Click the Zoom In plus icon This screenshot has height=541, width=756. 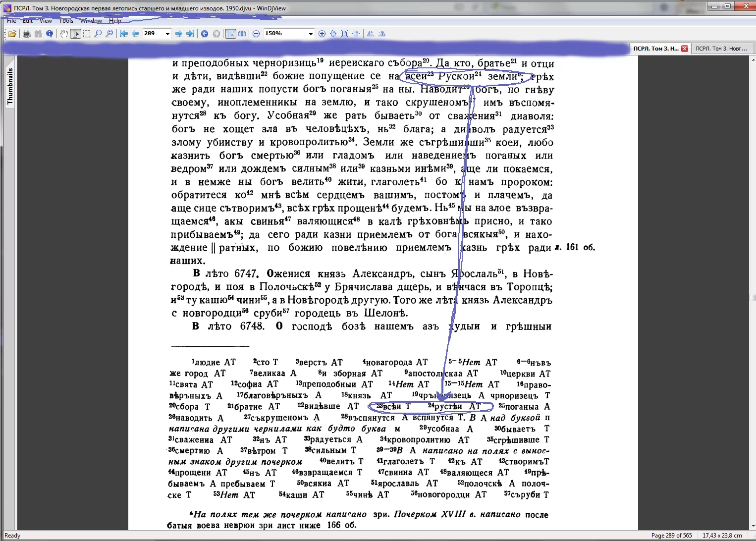coord(322,34)
